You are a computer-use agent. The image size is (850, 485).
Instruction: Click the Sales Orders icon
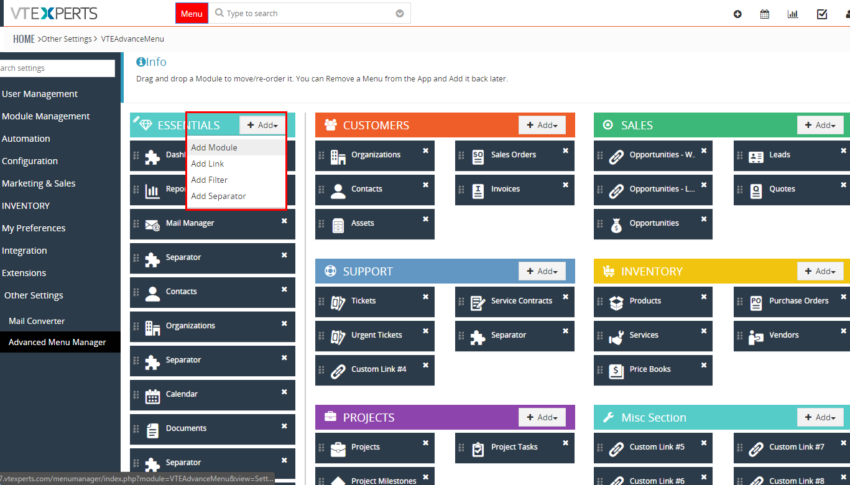coord(478,157)
